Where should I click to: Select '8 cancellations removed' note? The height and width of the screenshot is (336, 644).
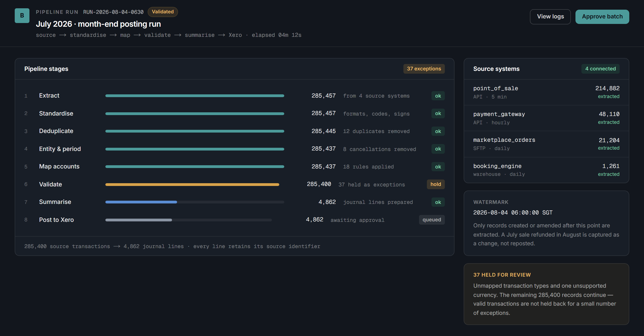379,149
